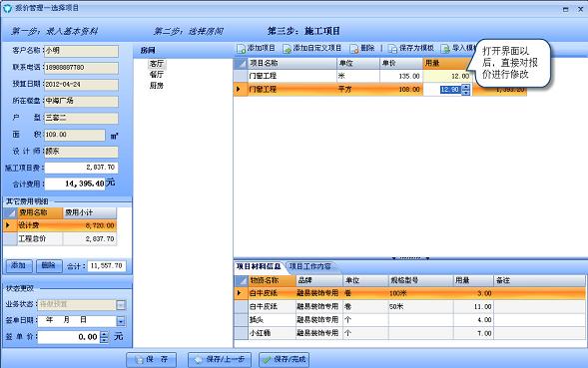588x368 pixels.
Task: Click the select-all corner of the project grid
Action: (241, 64)
